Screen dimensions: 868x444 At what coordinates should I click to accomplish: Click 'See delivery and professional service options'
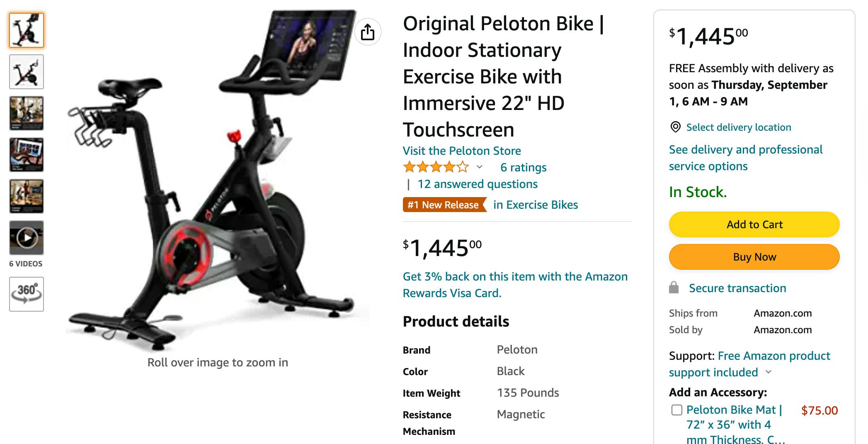(x=745, y=158)
